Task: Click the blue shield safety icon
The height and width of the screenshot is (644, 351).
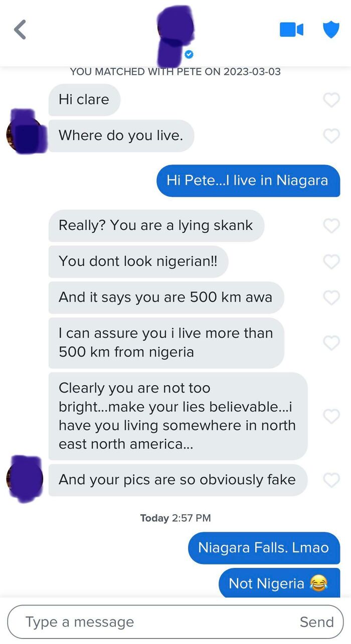Action: click(x=331, y=29)
